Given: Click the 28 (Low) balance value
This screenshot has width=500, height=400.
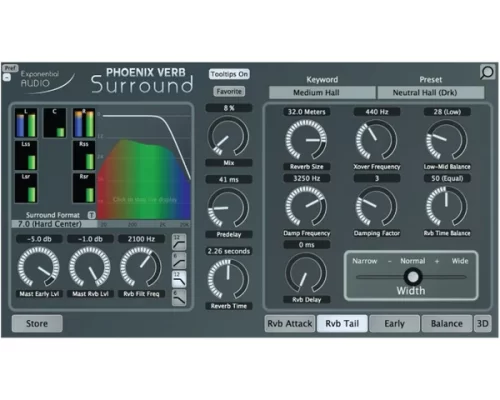Looking at the screenshot, I should click(x=447, y=112).
